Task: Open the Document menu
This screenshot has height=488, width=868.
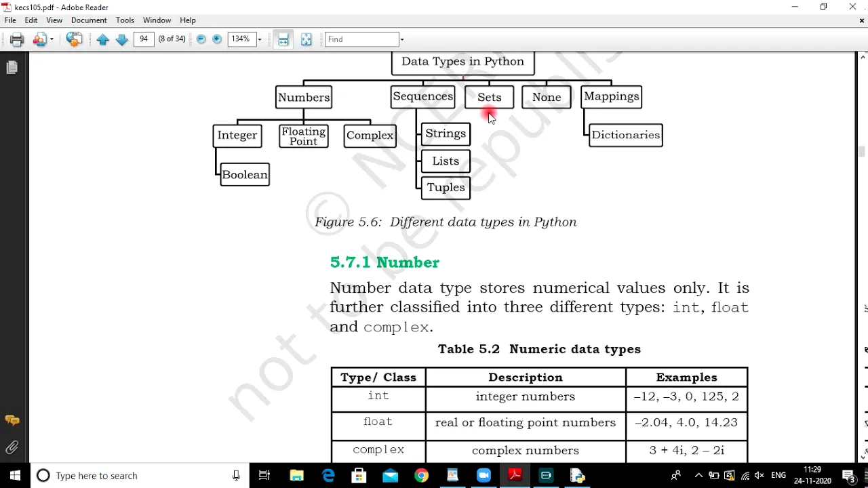Action: (x=89, y=20)
